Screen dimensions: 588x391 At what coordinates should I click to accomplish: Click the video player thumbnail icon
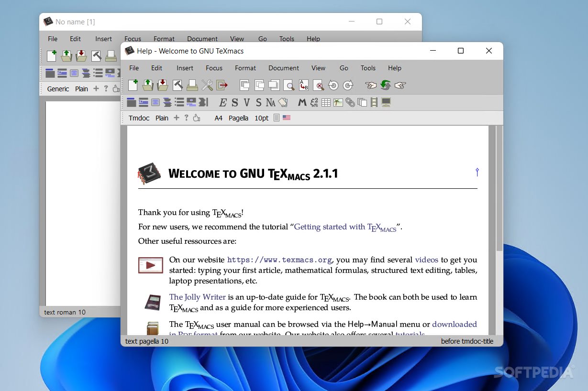click(x=151, y=265)
